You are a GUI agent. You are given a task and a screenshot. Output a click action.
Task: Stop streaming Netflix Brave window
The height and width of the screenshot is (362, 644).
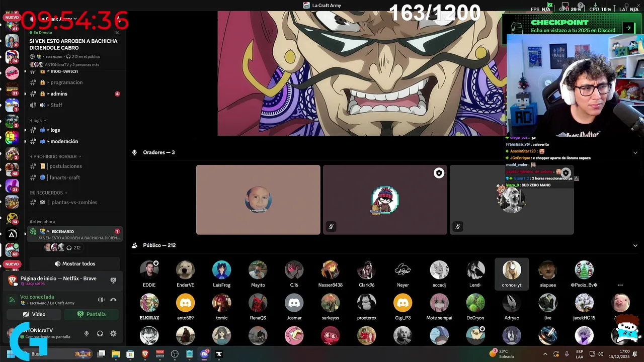click(x=113, y=280)
